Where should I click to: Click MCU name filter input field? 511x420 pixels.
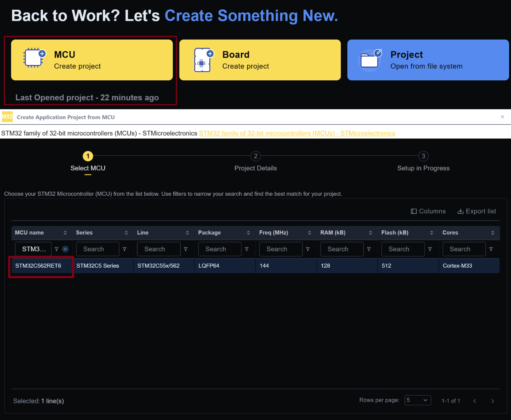click(33, 249)
